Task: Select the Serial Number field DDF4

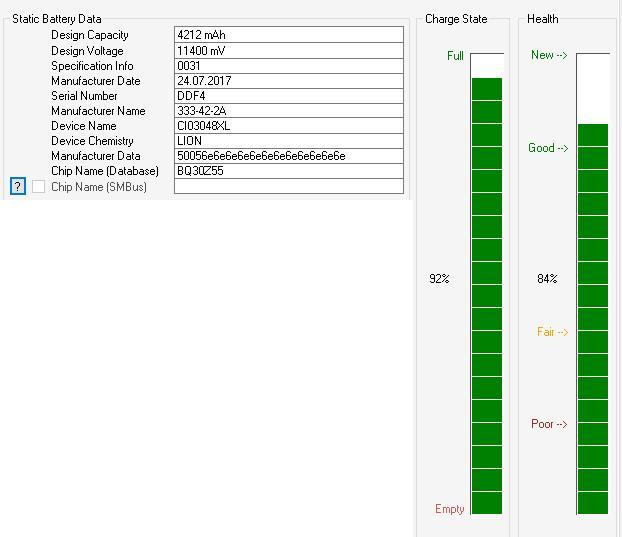Action: tap(289, 96)
